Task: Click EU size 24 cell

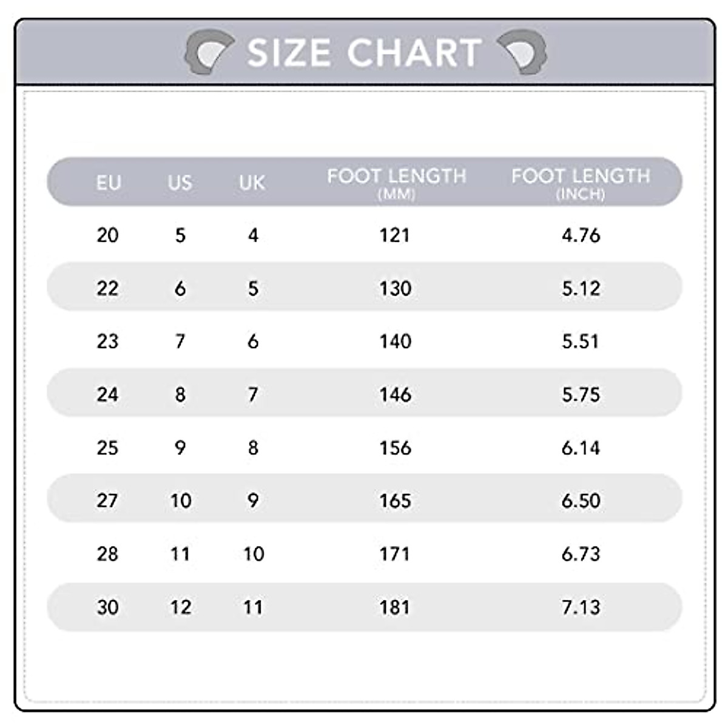Action: [x=107, y=394]
